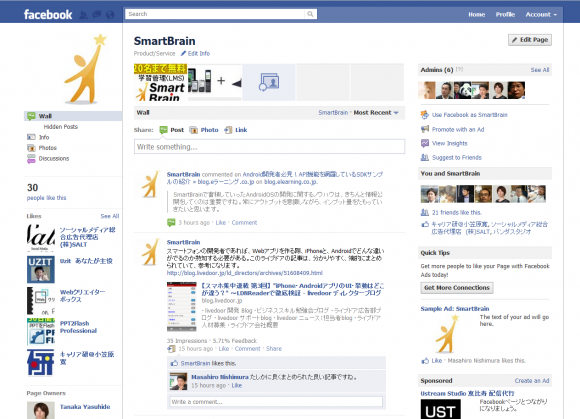The image size is (580, 419).
Task: Click Suggest to Friends link
Action: pos(457,158)
